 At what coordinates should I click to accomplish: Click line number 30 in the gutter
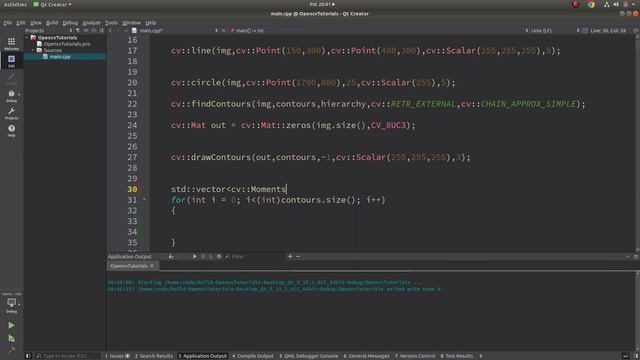132,189
